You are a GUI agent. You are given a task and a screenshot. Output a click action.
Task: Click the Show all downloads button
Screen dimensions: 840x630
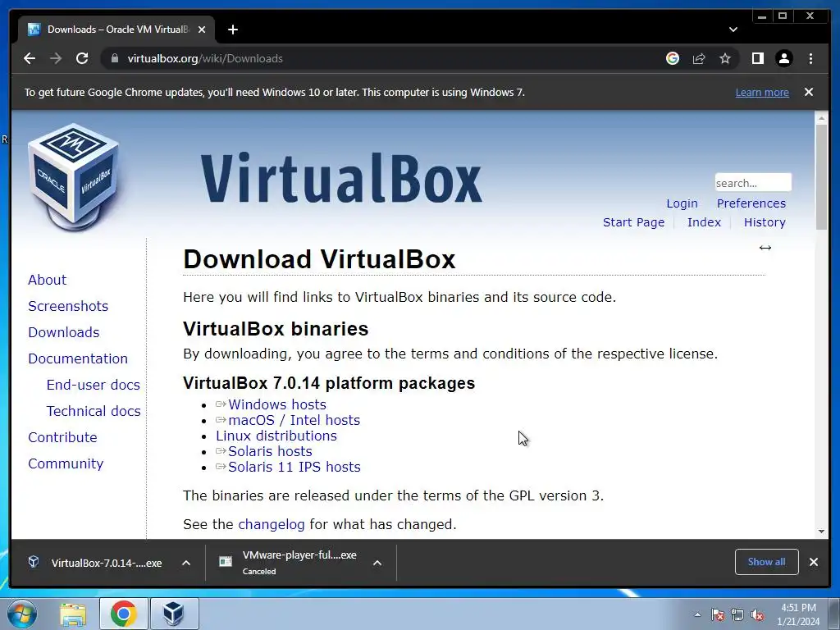767,562
